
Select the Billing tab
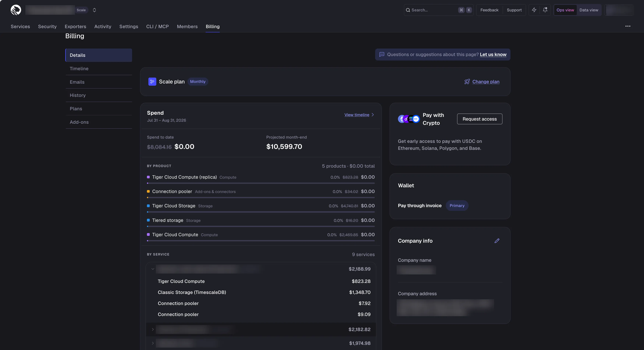pyautogui.click(x=213, y=26)
